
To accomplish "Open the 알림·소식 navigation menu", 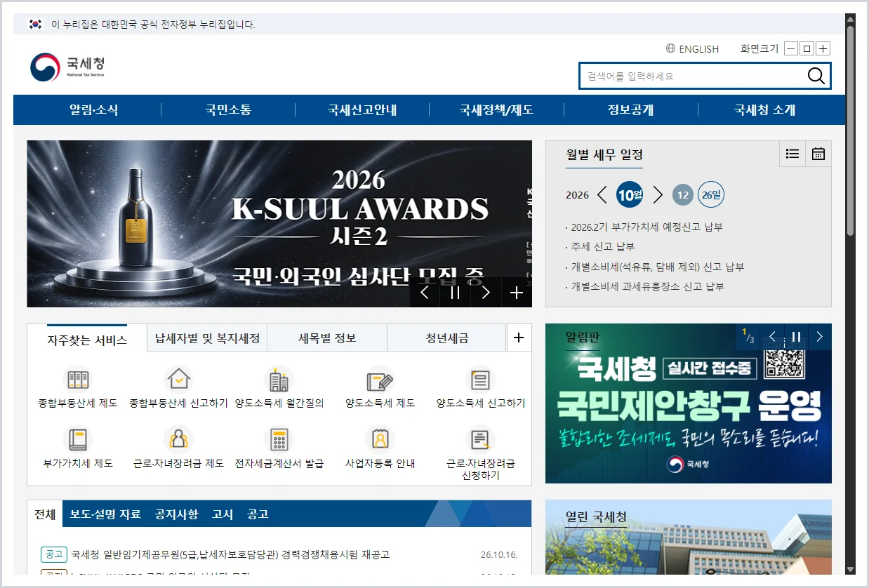I will tap(94, 110).
